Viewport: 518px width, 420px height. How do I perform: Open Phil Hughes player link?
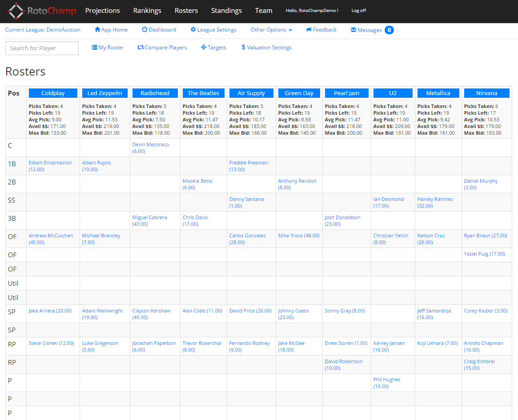tap(387, 383)
